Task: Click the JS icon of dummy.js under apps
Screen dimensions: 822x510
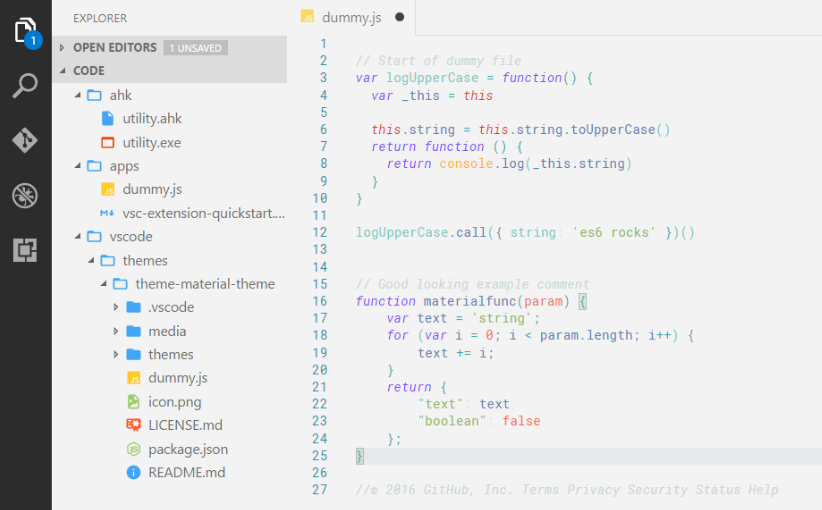Action: click(x=107, y=189)
